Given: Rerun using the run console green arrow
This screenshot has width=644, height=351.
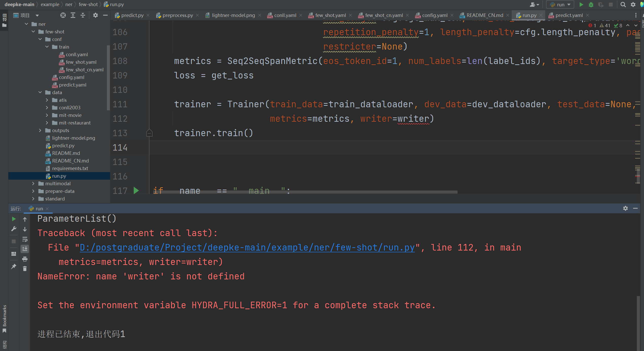Looking at the screenshot, I should (x=14, y=219).
